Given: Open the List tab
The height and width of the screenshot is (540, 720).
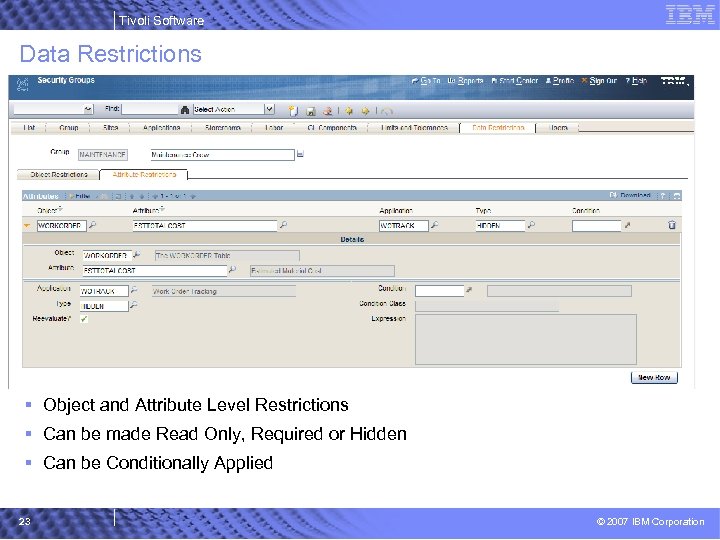Looking at the screenshot, I should [29, 128].
